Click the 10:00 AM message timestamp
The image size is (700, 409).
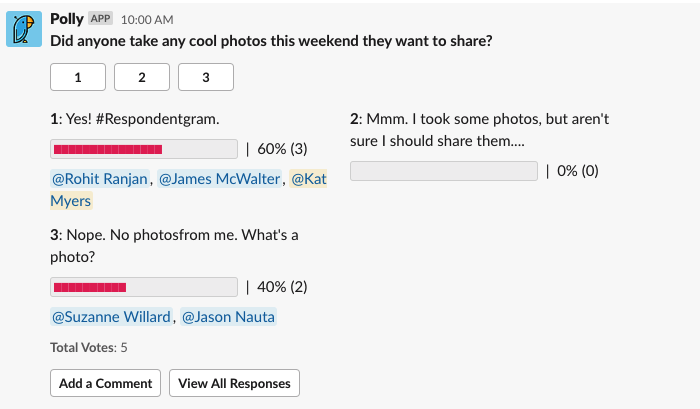pos(147,20)
